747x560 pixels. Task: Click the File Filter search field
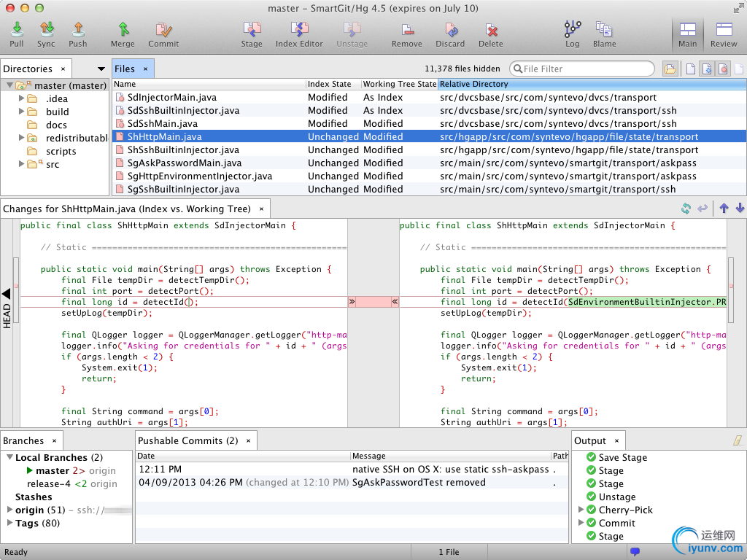pos(584,69)
